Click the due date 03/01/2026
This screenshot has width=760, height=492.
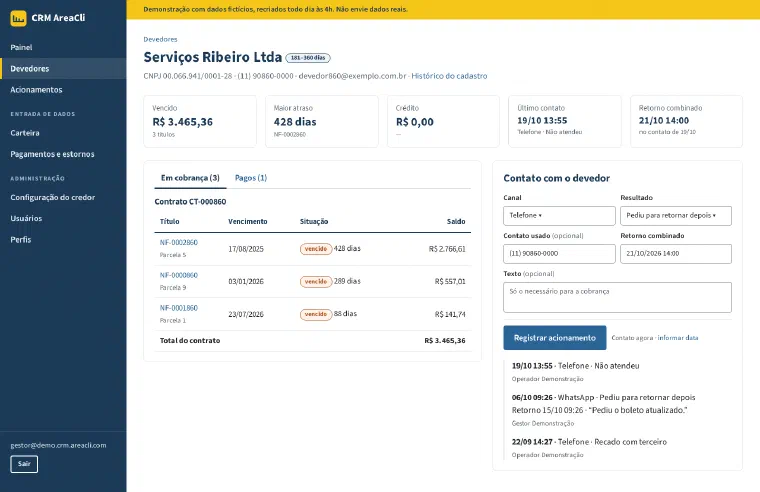246,282
